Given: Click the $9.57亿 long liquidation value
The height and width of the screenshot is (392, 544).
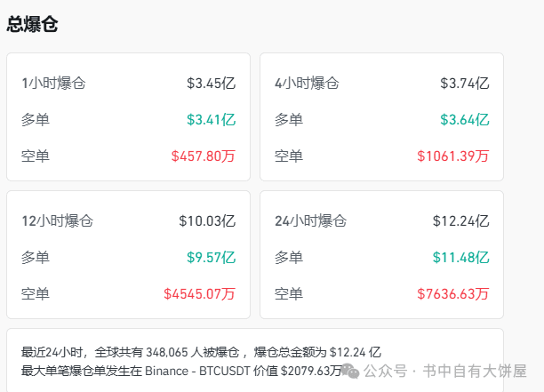Looking at the screenshot, I should point(211,258).
